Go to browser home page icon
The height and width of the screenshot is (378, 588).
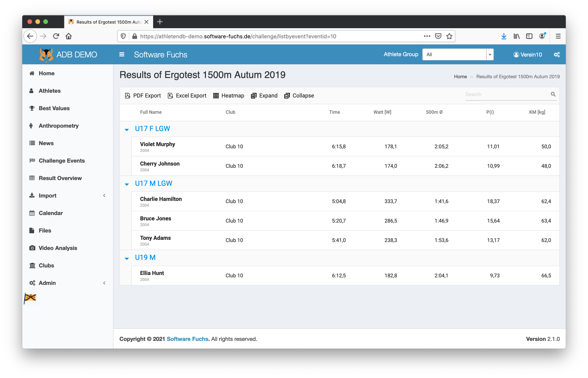(69, 36)
